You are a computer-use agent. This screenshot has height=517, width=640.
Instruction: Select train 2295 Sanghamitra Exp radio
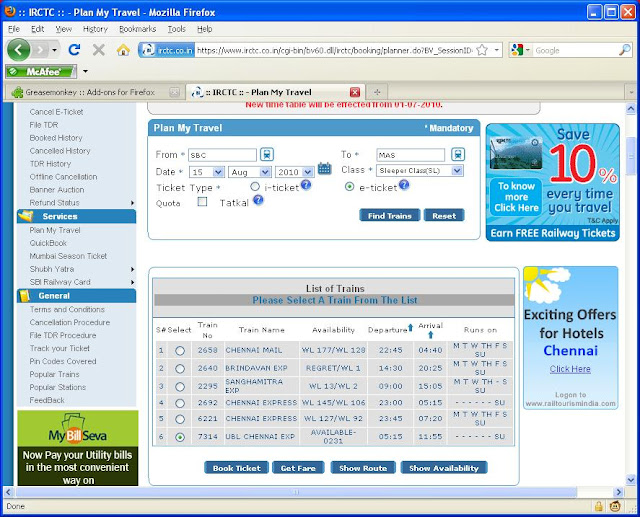(180, 386)
